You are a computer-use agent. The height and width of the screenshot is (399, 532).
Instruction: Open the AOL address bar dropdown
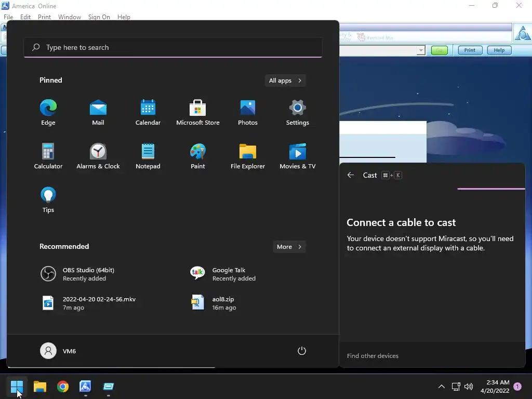coord(421,50)
